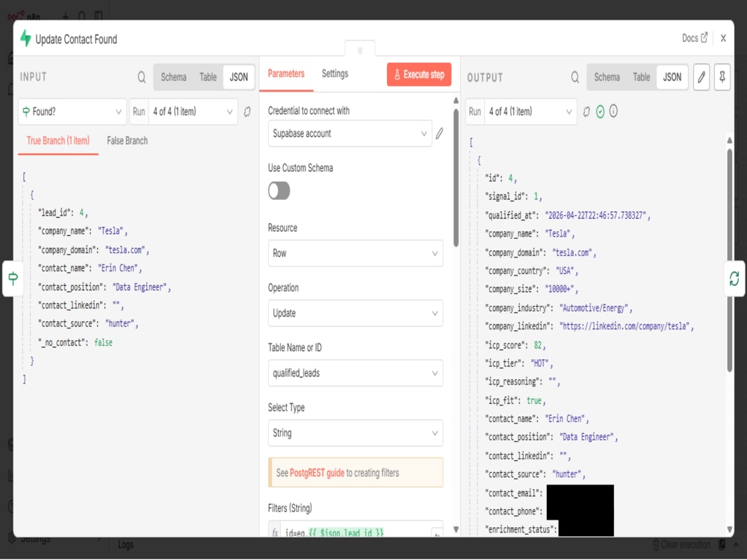Click icp_score value 82
This screenshot has width=747, height=560.
pos(537,345)
